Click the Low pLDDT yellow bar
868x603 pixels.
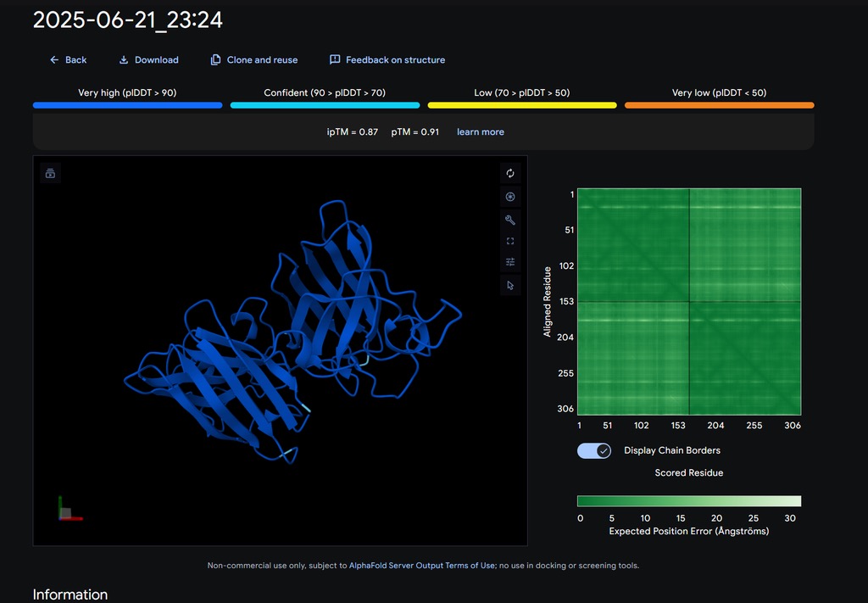(x=521, y=105)
